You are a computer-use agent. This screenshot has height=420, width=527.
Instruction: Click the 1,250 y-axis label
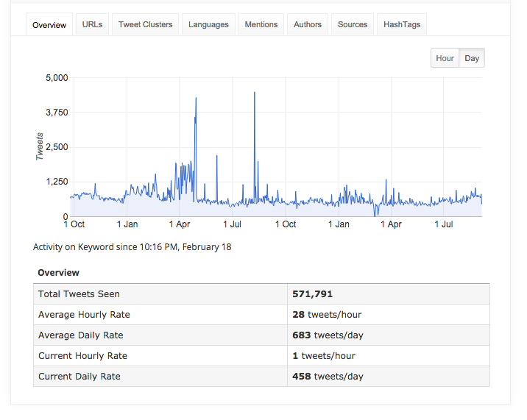point(57,182)
